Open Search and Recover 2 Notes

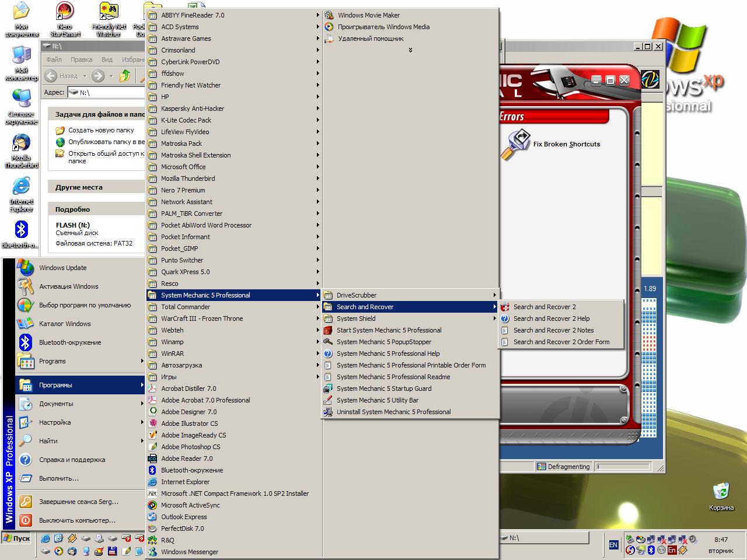[x=561, y=330]
